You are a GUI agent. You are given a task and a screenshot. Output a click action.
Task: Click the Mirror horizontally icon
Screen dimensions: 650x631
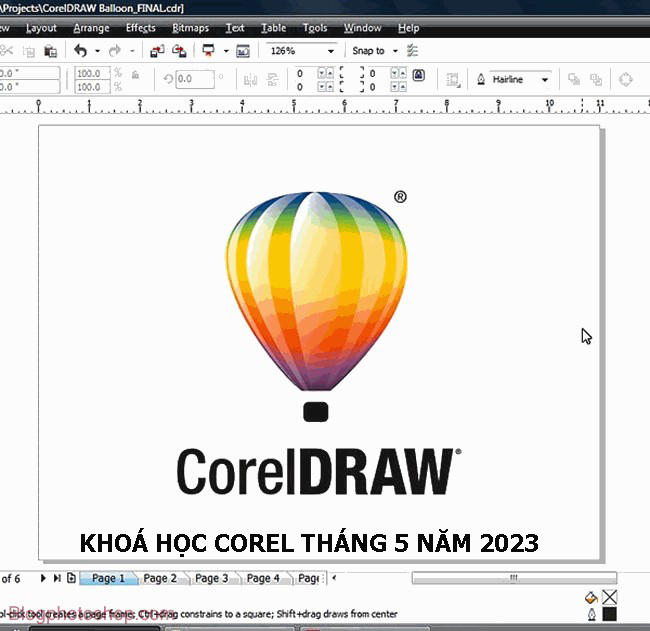[x=250, y=80]
